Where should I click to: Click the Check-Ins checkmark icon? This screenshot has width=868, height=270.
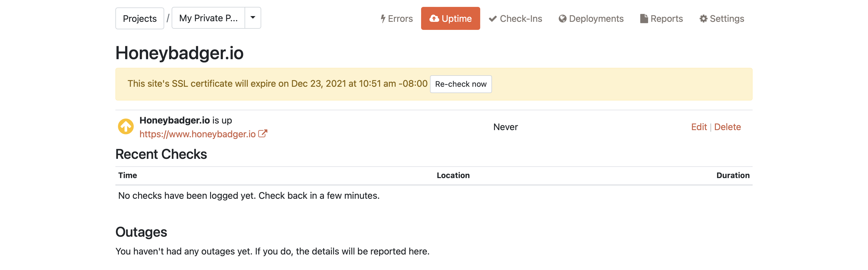[492, 19]
